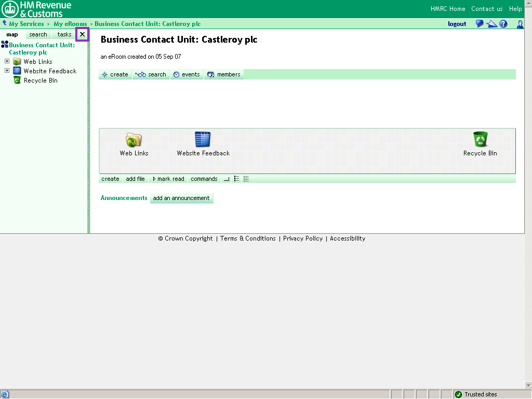Image resolution: width=532 pixels, height=399 pixels.
Task: Open the Website Feedback database icon in main area
Action: tap(203, 140)
